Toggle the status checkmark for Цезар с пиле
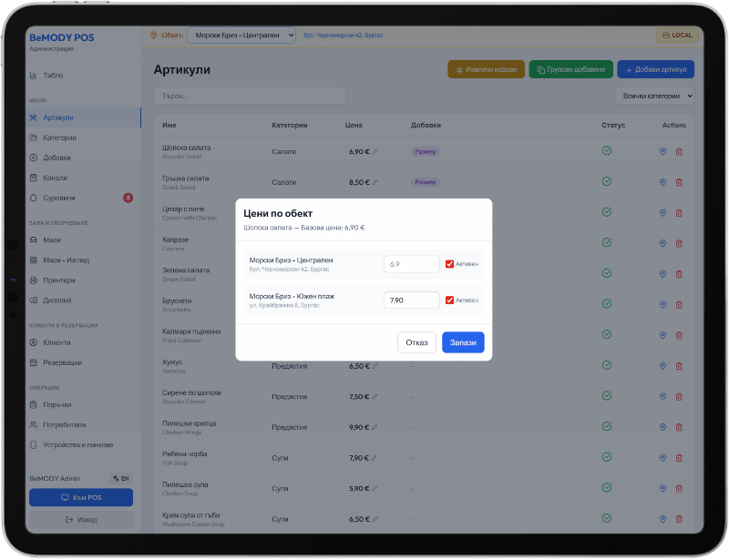 coord(607,212)
